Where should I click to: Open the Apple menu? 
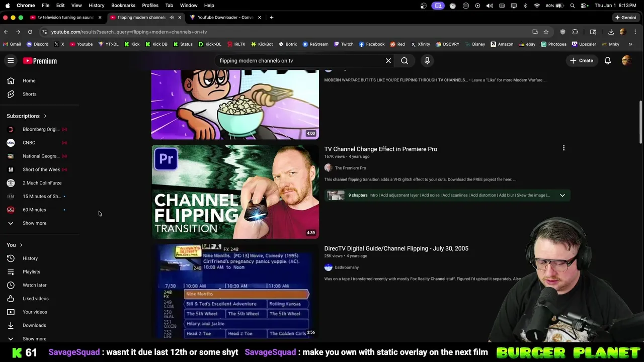(x=8, y=5)
